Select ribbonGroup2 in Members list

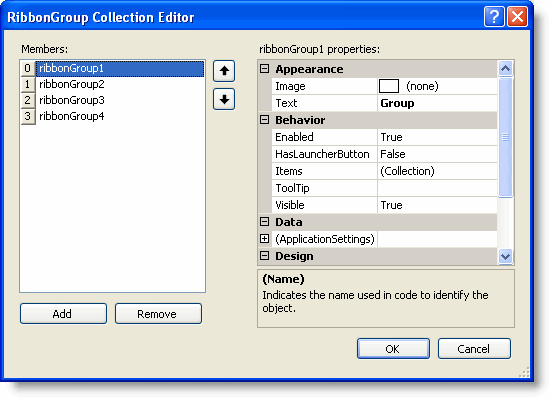pos(120,84)
